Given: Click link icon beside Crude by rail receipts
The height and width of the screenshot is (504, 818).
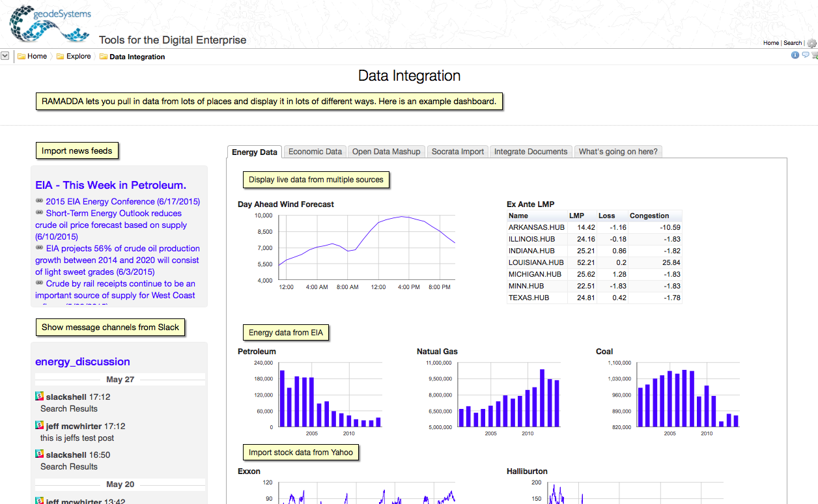Looking at the screenshot, I should pos(39,284).
